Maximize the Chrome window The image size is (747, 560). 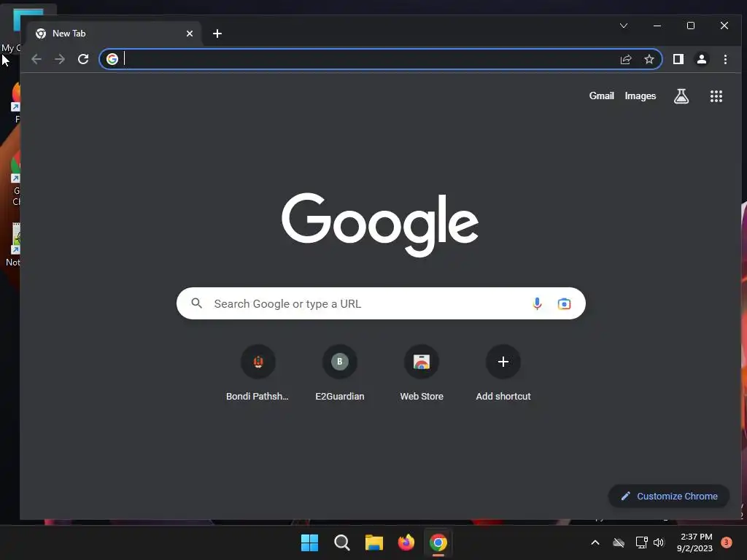(691, 26)
